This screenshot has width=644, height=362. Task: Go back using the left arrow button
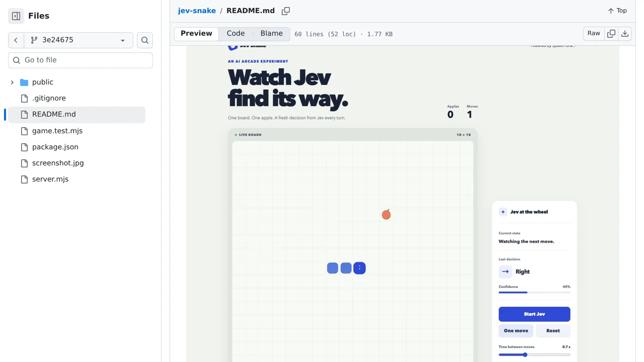[x=16, y=40]
